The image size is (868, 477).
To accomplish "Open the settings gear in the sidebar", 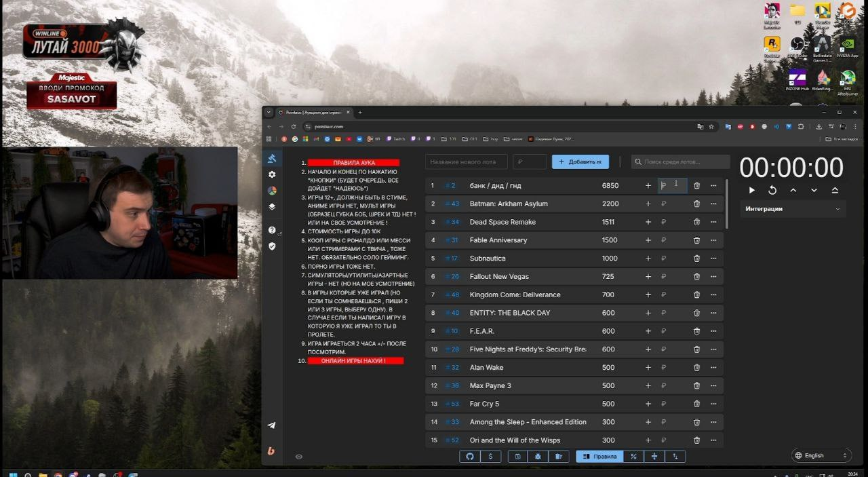I will 272,174.
